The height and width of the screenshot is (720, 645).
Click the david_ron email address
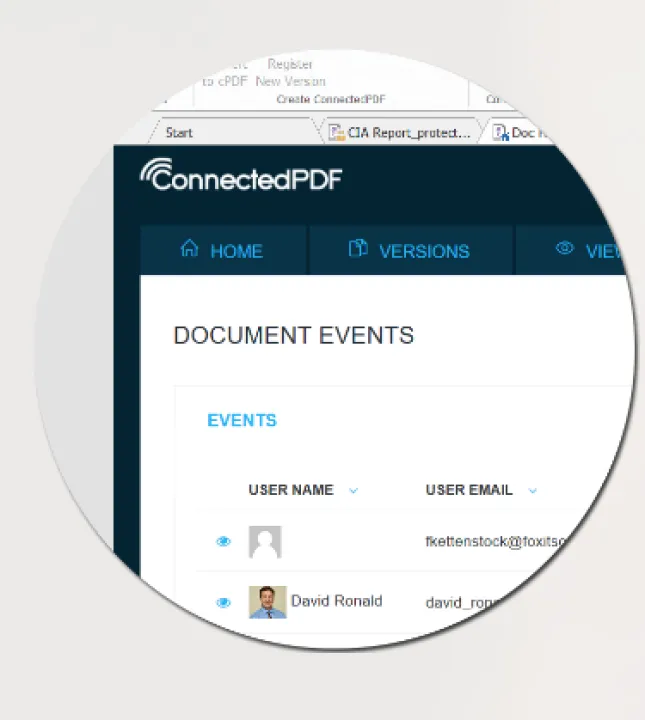[x=461, y=603]
